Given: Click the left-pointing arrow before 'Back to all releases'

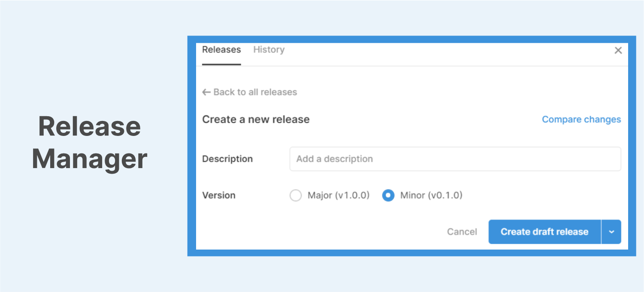Looking at the screenshot, I should point(206,92).
